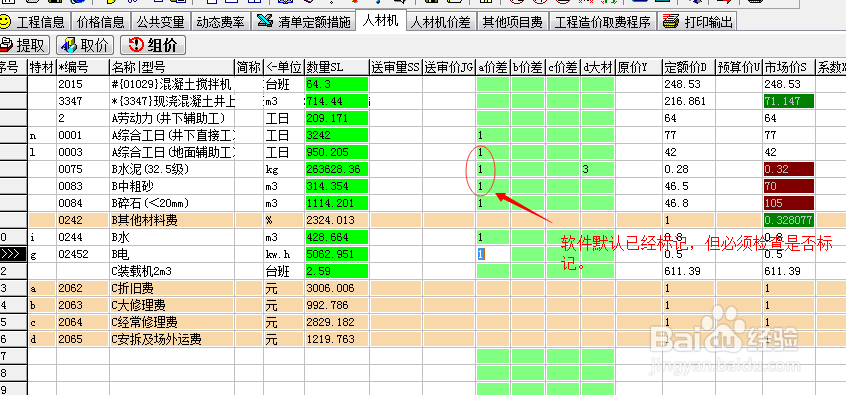Select the quota price cell 216.861
The width and height of the screenshot is (846, 395).
click(x=688, y=101)
